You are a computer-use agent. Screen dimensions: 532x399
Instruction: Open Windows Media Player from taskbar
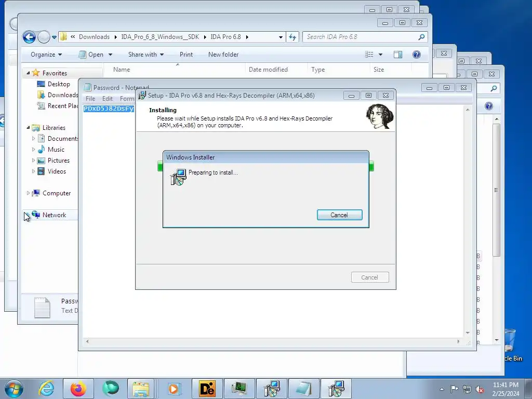point(174,389)
